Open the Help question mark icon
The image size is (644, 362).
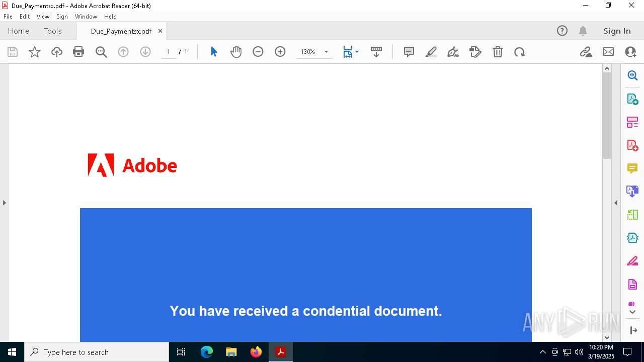point(562,31)
